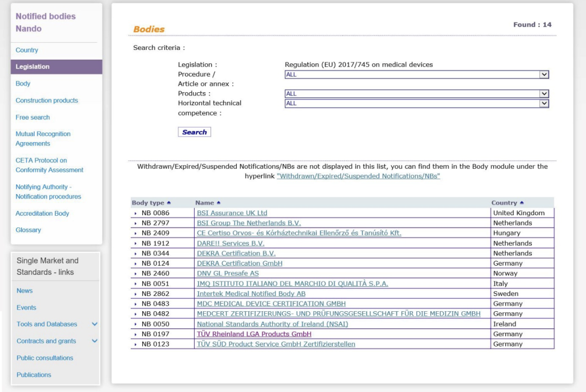Open BSI Group The Netherlands B.V.
The image size is (586, 392).
[249, 223]
